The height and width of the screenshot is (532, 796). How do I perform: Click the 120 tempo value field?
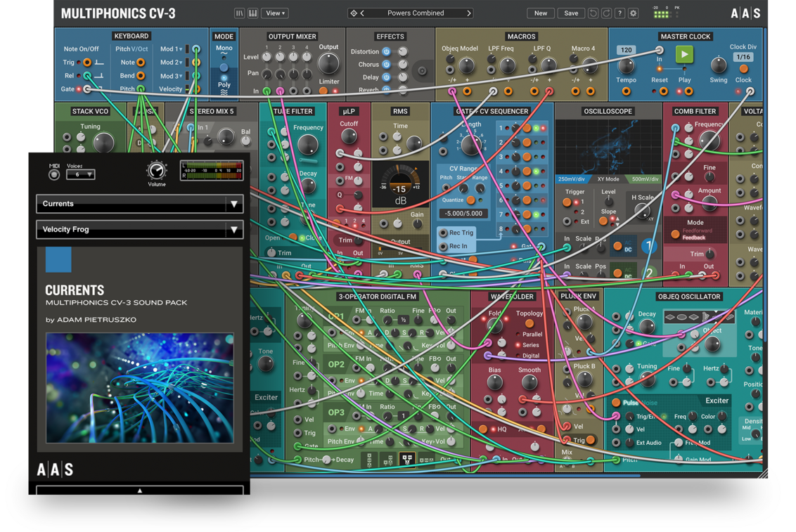click(x=627, y=50)
